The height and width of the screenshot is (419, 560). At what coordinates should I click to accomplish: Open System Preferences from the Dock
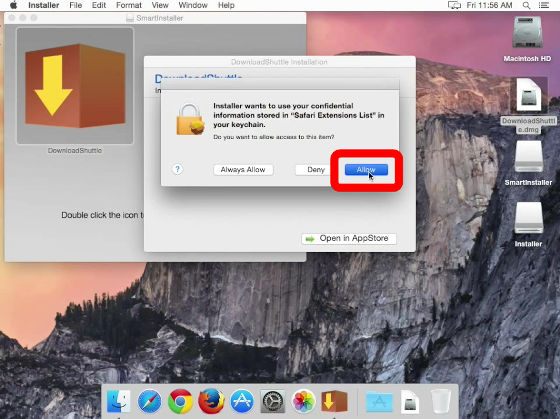(x=273, y=401)
